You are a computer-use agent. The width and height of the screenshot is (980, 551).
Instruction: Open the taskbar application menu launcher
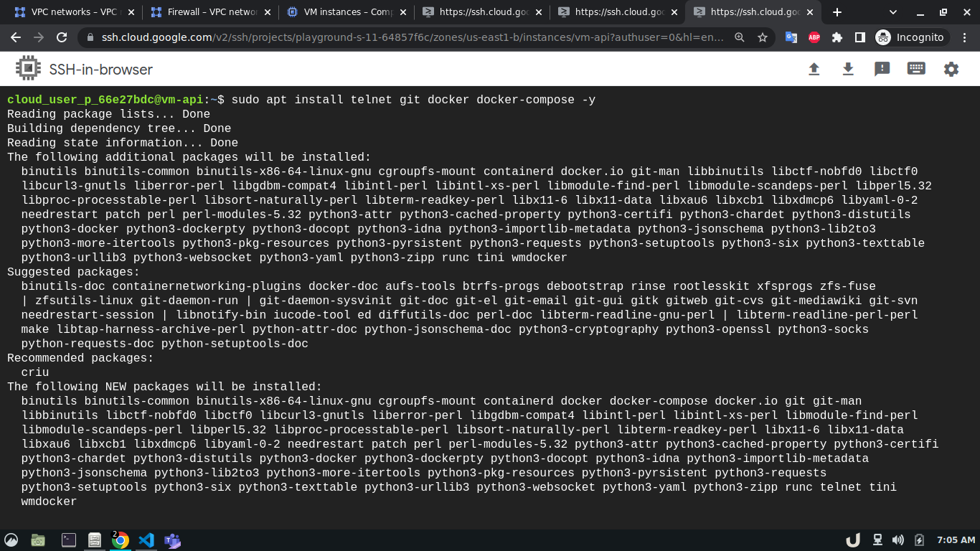[11, 540]
